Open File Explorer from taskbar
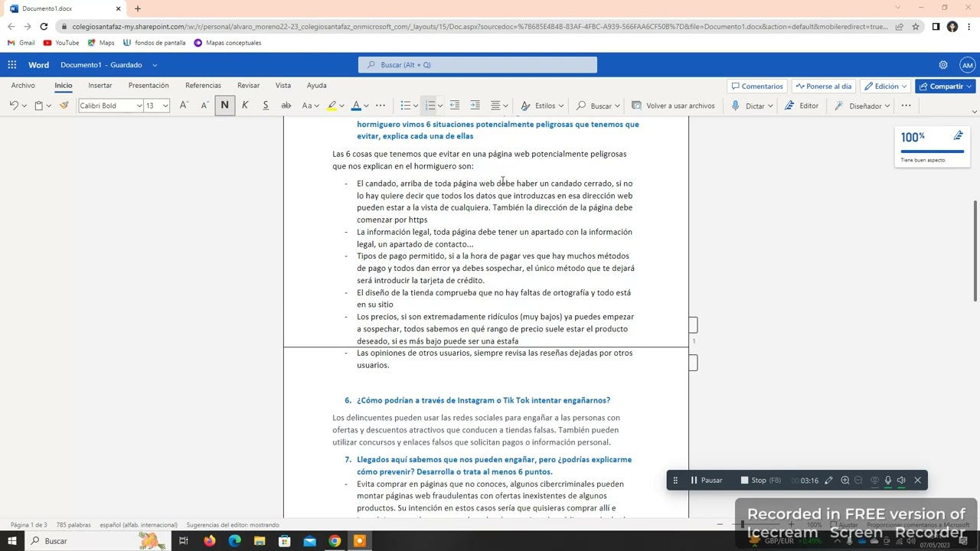Viewport: 980px width, 551px height. 260,541
